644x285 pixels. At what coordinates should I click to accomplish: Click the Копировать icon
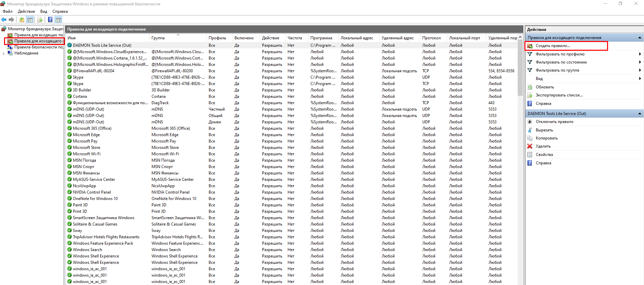[530, 138]
